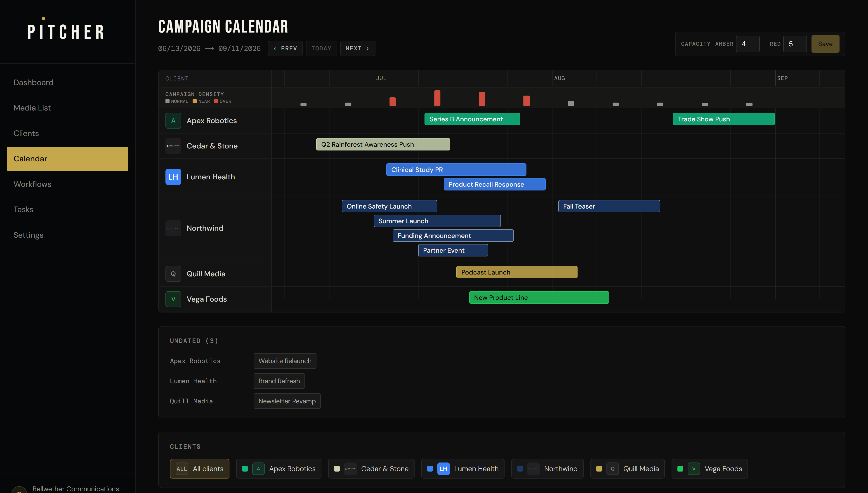Open undated Website Relaunch campaign
The width and height of the screenshot is (868, 493).
coord(285,361)
